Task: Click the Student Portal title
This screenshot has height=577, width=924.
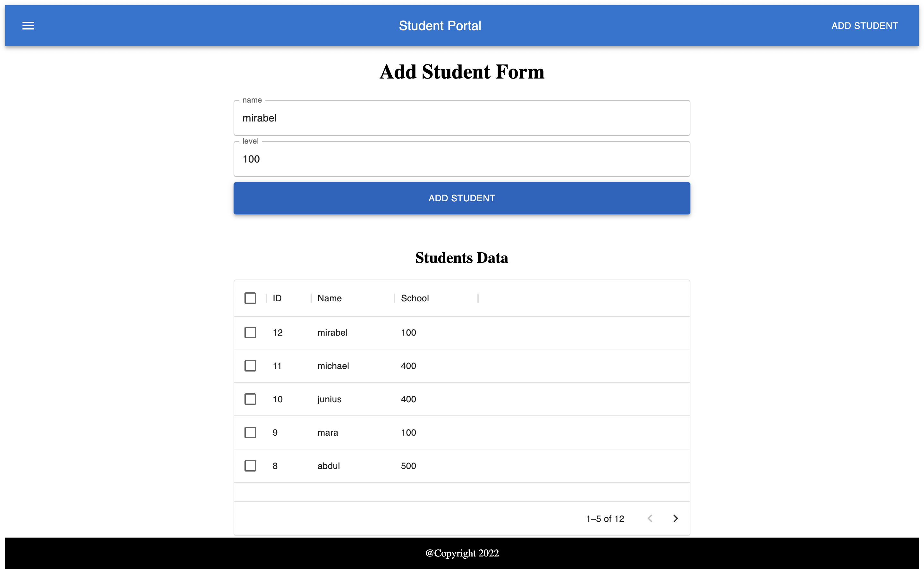Action: pyautogui.click(x=440, y=26)
